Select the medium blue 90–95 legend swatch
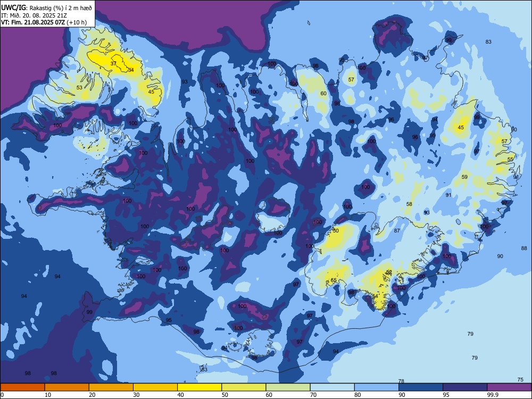 [421, 387]
